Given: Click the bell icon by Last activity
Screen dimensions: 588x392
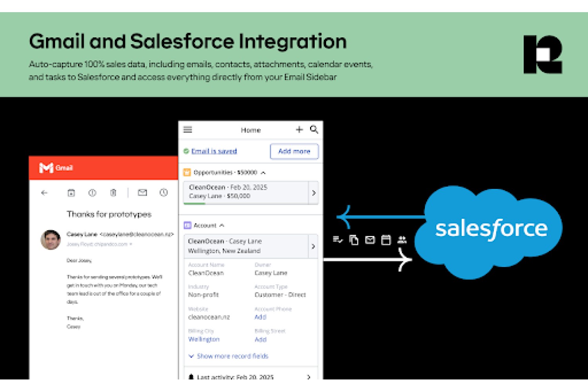Looking at the screenshot, I should click(x=191, y=377).
